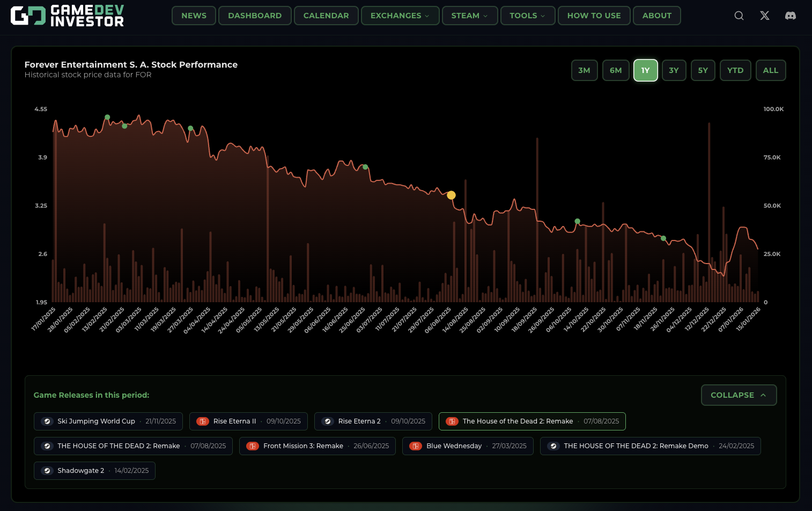Collapse the Game Releases panel
Screen dimensions: 812x511
point(739,395)
